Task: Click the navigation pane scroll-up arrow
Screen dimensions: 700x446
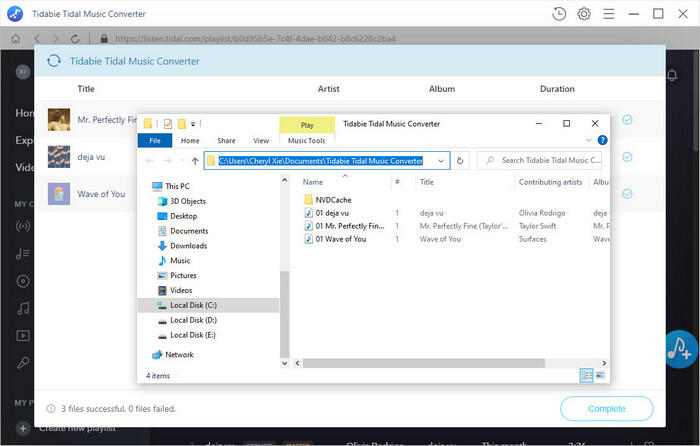Action: pos(284,180)
